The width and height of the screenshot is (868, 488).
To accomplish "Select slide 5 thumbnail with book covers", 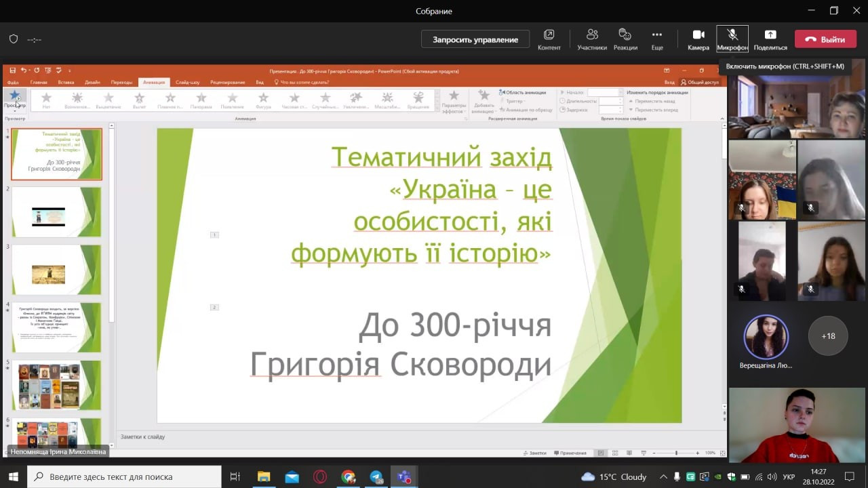I will click(x=56, y=385).
